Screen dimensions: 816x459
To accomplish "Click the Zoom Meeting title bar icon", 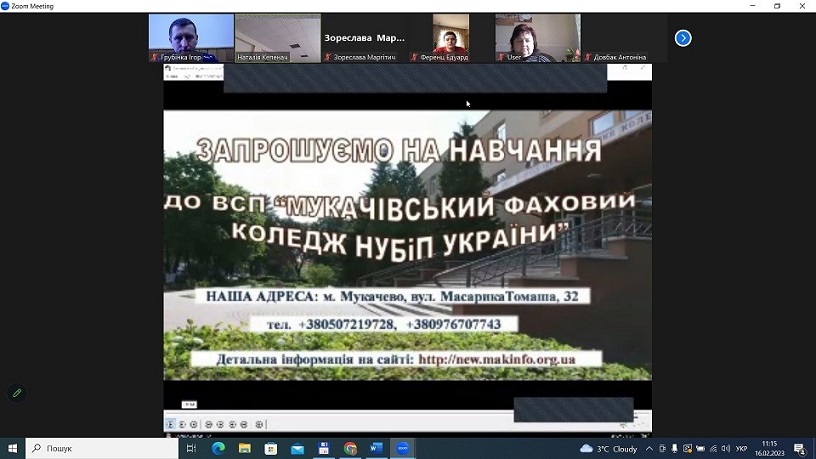I will (x=5, y=6).
